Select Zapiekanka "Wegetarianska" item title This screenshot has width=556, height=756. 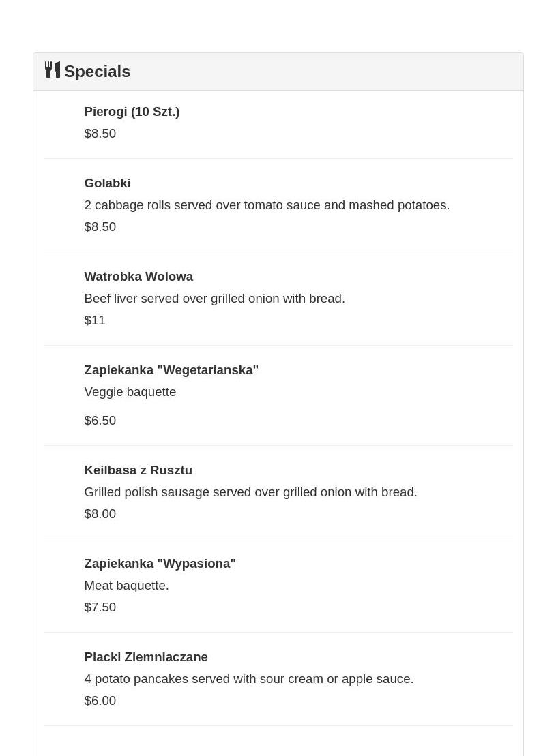click(x=171, y=370)
